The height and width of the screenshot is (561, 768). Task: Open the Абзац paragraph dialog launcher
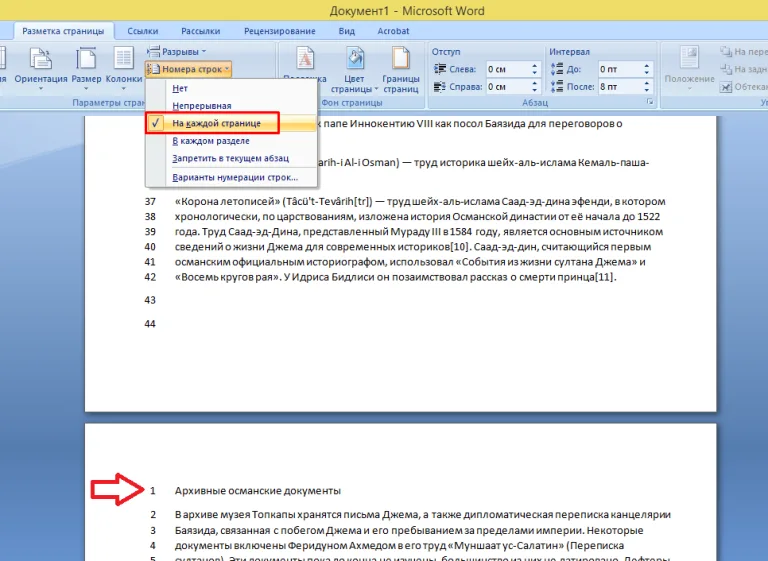click(650, 102)
